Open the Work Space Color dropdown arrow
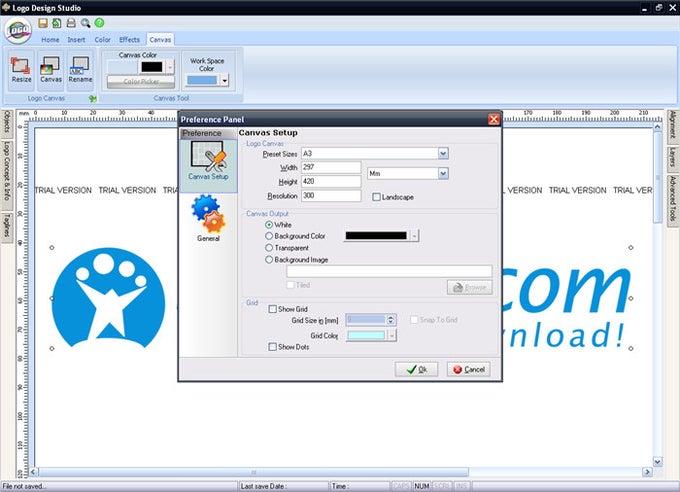Image resolution: width=680 pixels, height=492 pixels. point(224,80)
